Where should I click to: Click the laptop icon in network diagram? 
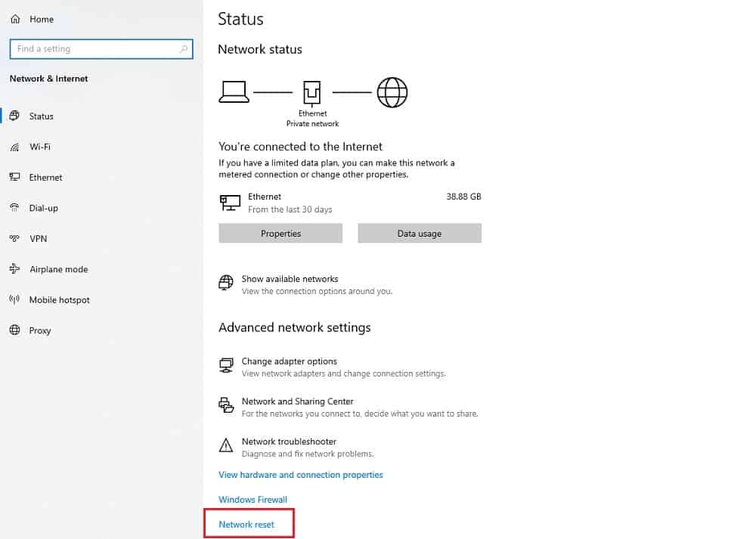point(234,91)
